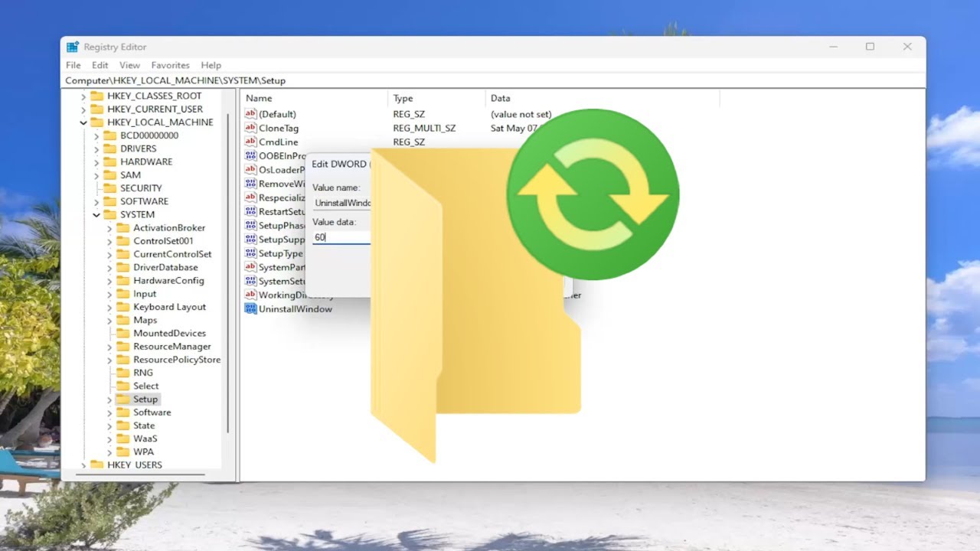Open the File menu

tap(73, 65)
